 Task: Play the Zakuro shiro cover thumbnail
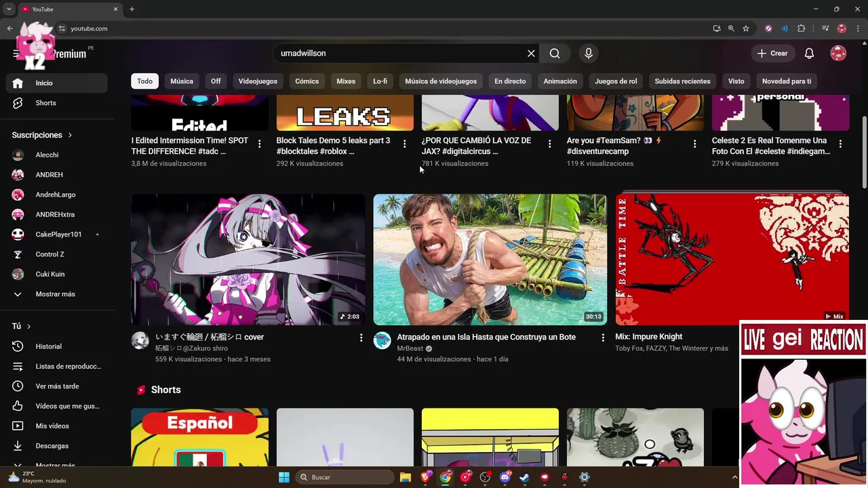coord(248,260)
